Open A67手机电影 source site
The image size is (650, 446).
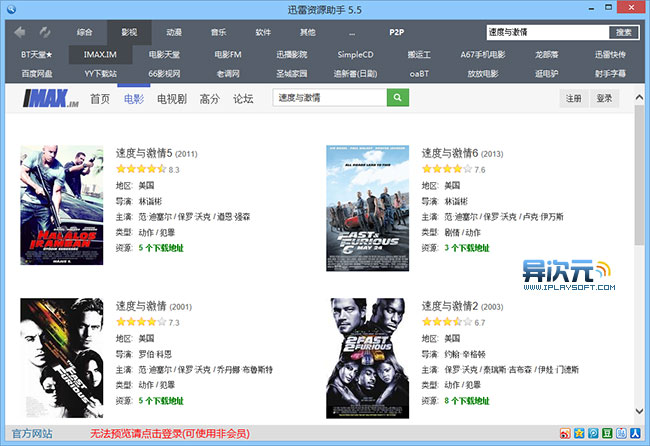pos(483,54)
